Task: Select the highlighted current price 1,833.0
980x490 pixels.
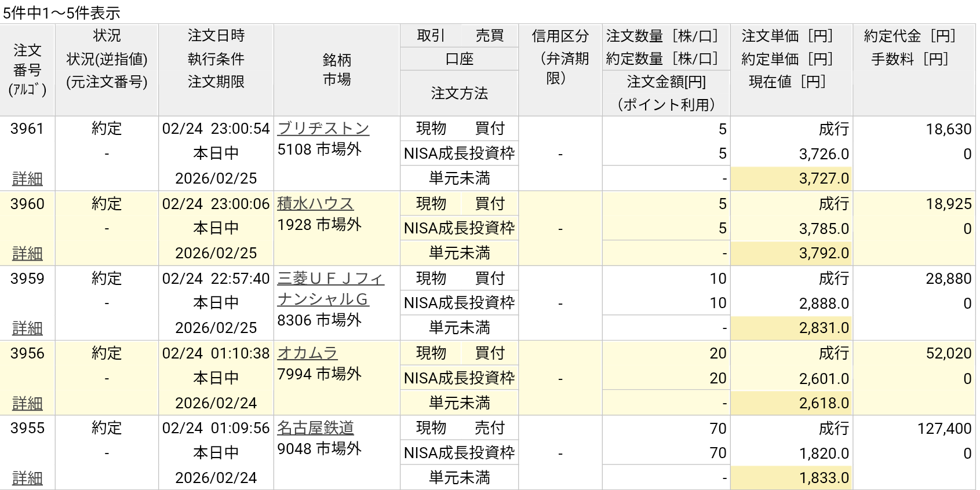Action: pyautogui.click(x=823, y=478)
